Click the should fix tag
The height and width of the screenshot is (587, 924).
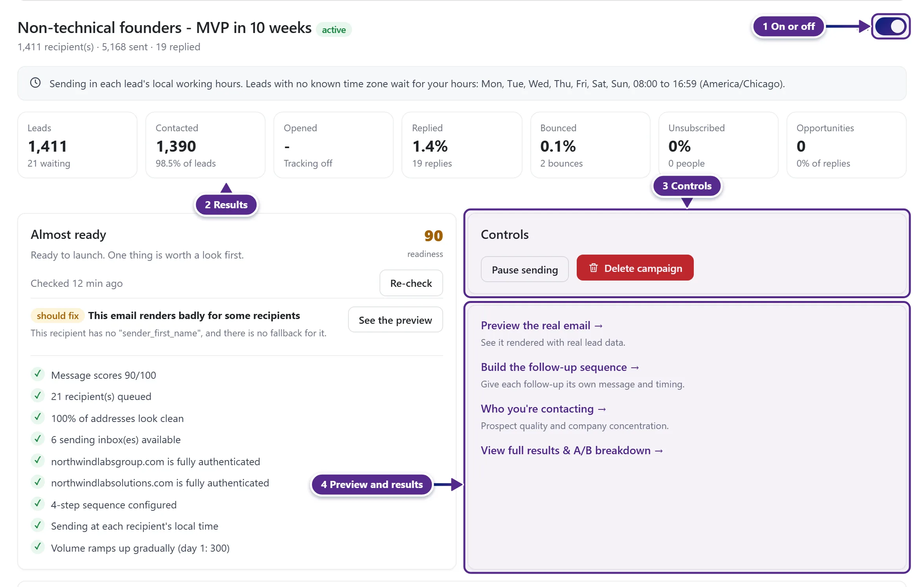click(x=57, y=316)
